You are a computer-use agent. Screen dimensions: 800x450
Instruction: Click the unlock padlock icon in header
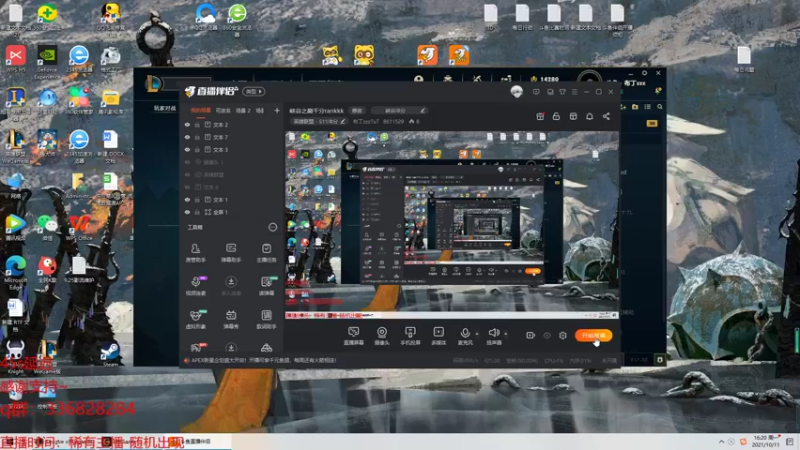556,116
